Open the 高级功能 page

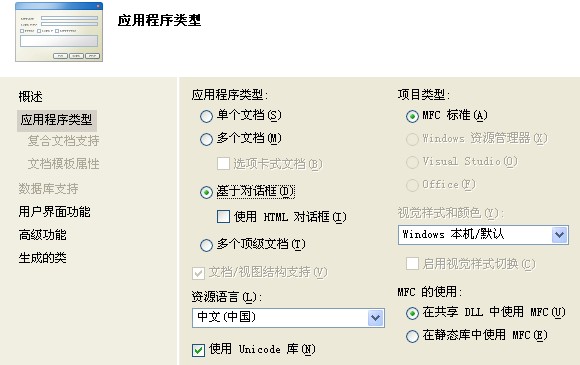point(43,235)
